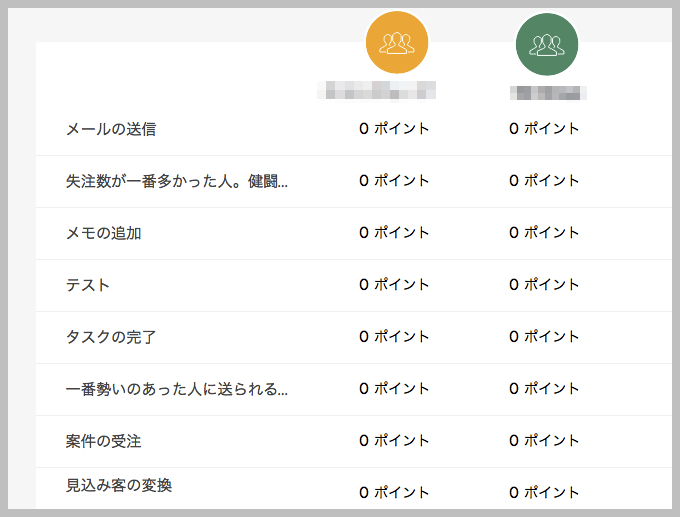Click green team's メールの送信 points value
This screenshot has width=680, height=517.
(544, 128)
